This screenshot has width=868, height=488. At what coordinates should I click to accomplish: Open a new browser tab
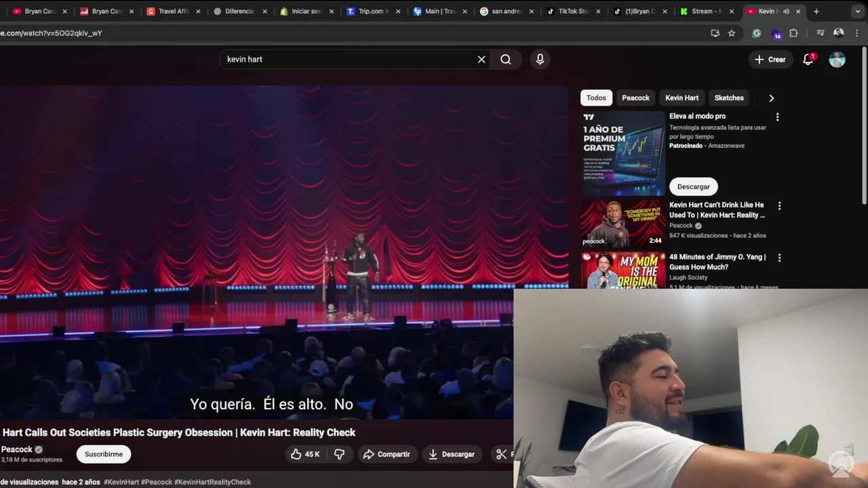point(816,12)
